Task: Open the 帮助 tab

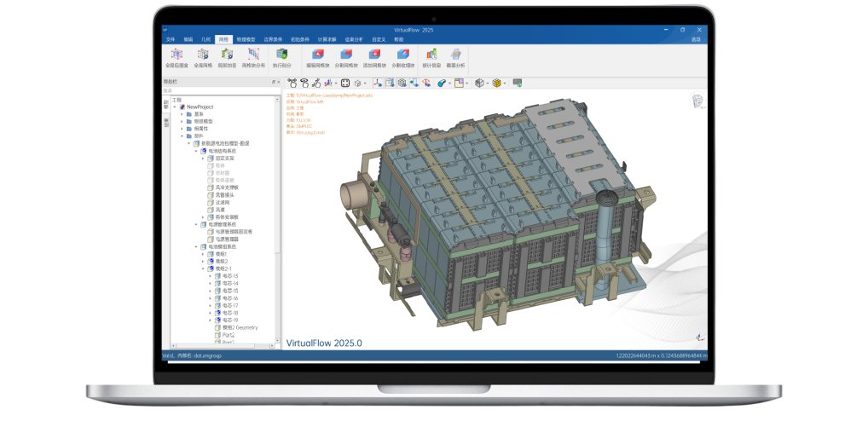Action: click(x=398, y=39)
